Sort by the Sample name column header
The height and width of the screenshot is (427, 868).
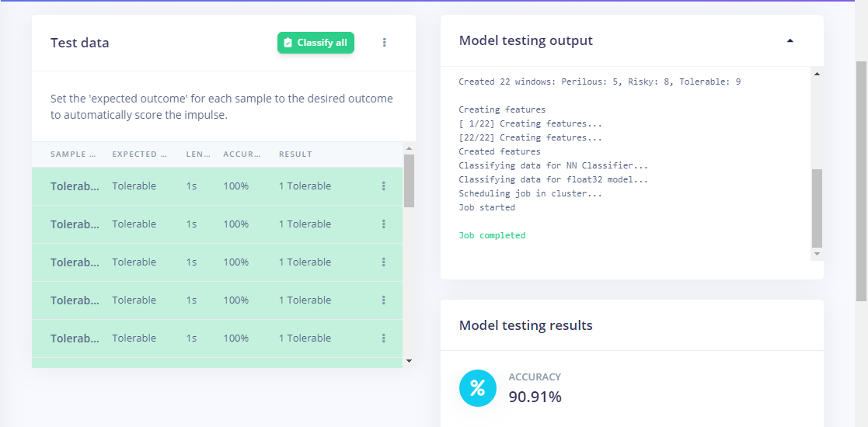[73, 154]
